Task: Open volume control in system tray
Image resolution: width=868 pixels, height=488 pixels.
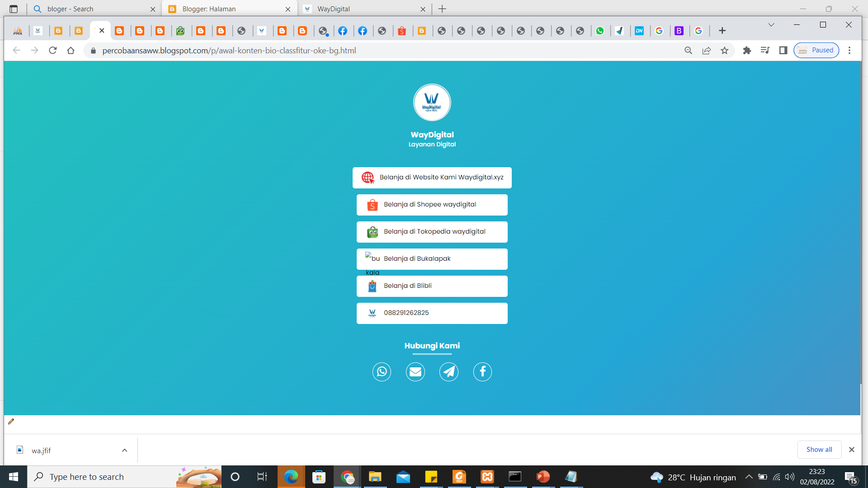Action: click(790, 477)
